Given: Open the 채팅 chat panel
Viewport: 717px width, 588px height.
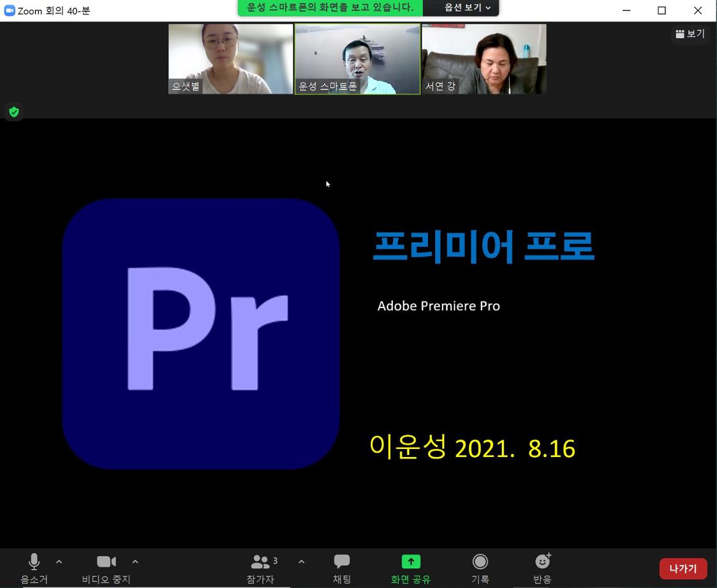Looking at the screenshot, I should click(341, 561).
